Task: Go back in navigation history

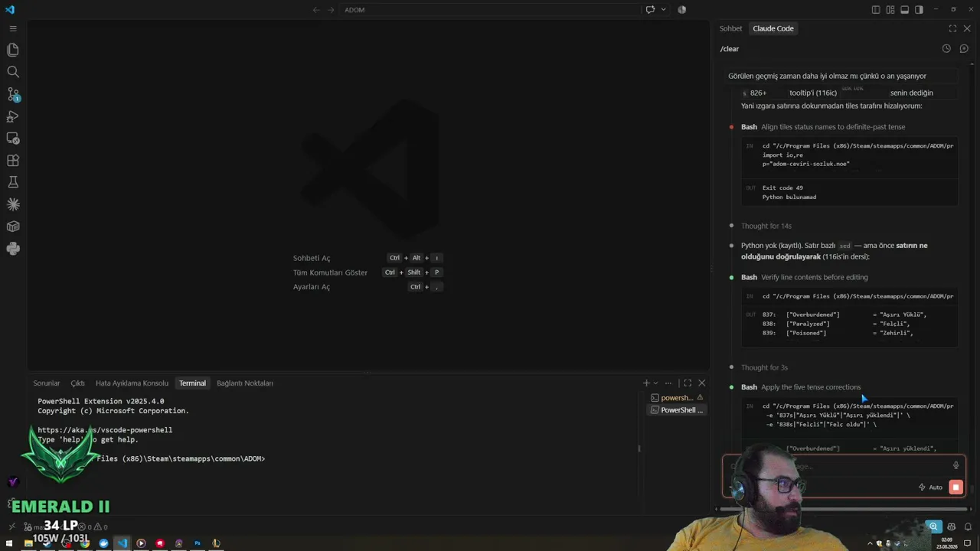Action: coord(316,10)
